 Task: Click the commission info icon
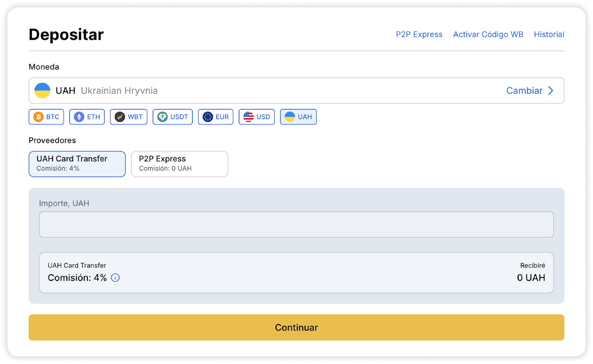(115, 278)
